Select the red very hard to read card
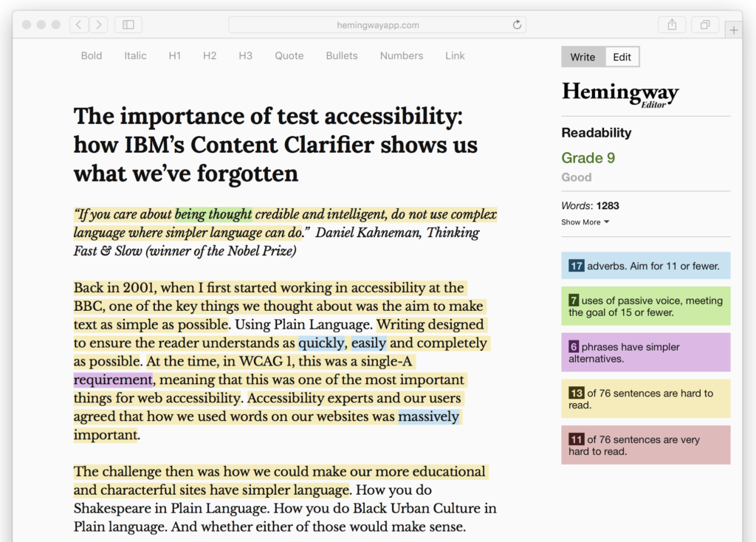The width and height of the screenshot is (756, 542). coord(645,445)
